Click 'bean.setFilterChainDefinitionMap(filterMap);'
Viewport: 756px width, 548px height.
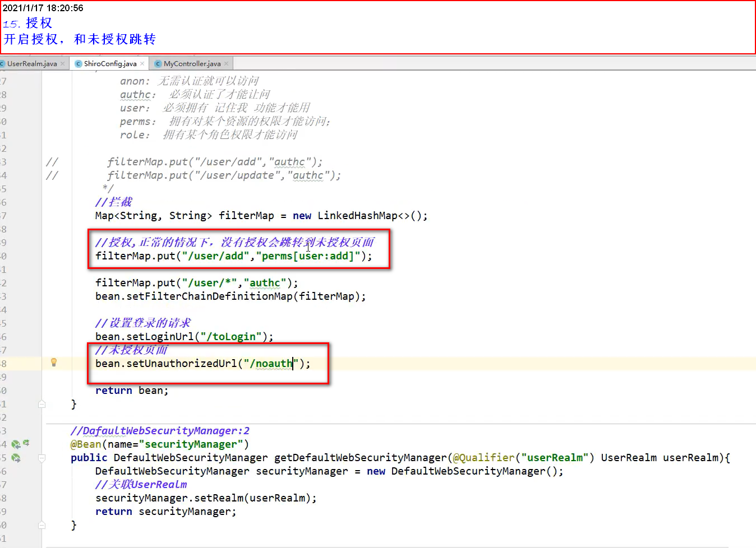click(231, 296)
